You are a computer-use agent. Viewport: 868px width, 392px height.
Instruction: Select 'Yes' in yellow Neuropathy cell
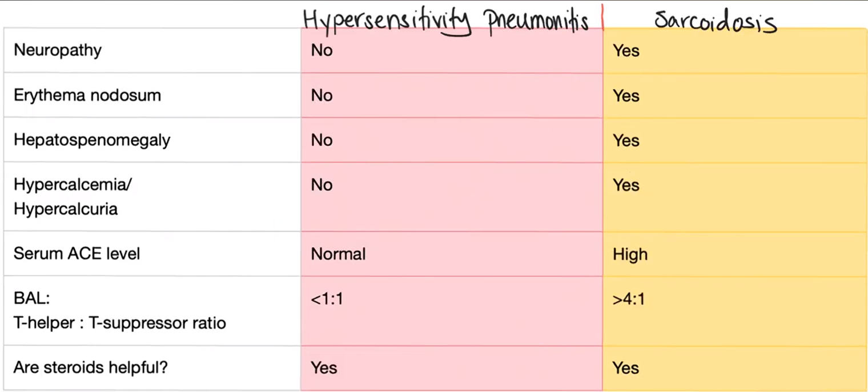(x=626, y=51)
